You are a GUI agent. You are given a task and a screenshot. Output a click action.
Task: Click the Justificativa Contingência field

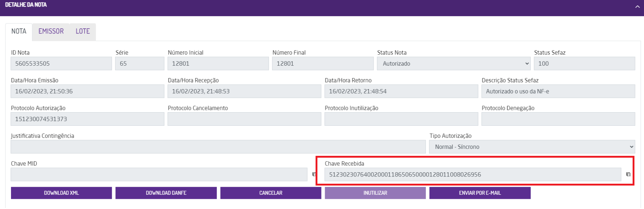coord(218,147)
